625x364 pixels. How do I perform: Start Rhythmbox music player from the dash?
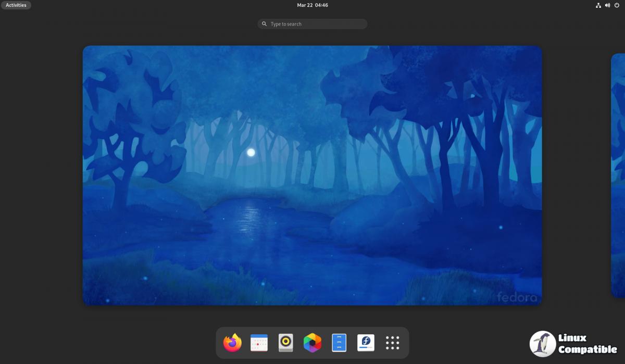[286, 343]
